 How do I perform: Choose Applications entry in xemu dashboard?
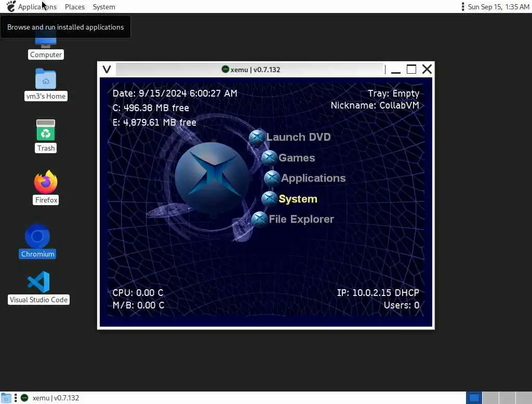[x=313, y=178]
